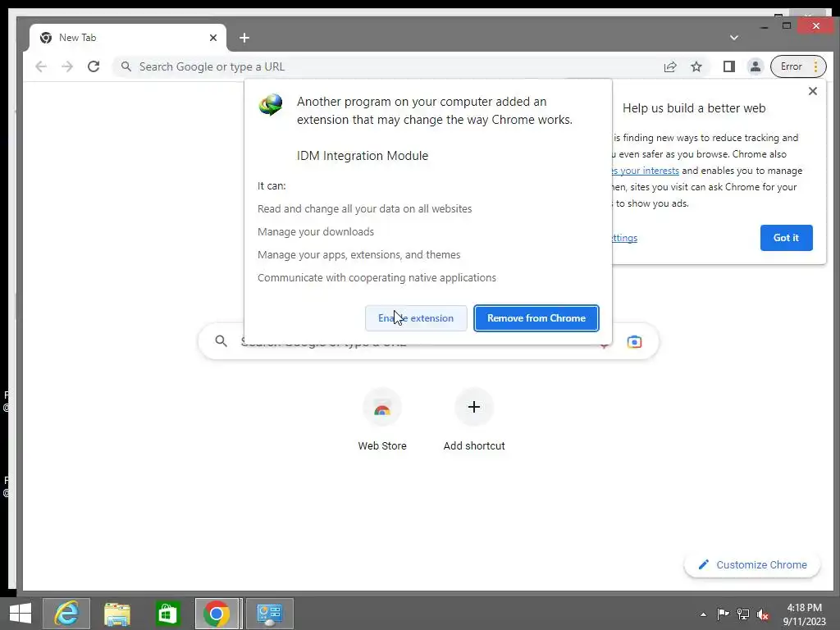The height and width of the screenshot is (630, 840).
Task: Share this page using the share icon
Action: coord(670,66)
